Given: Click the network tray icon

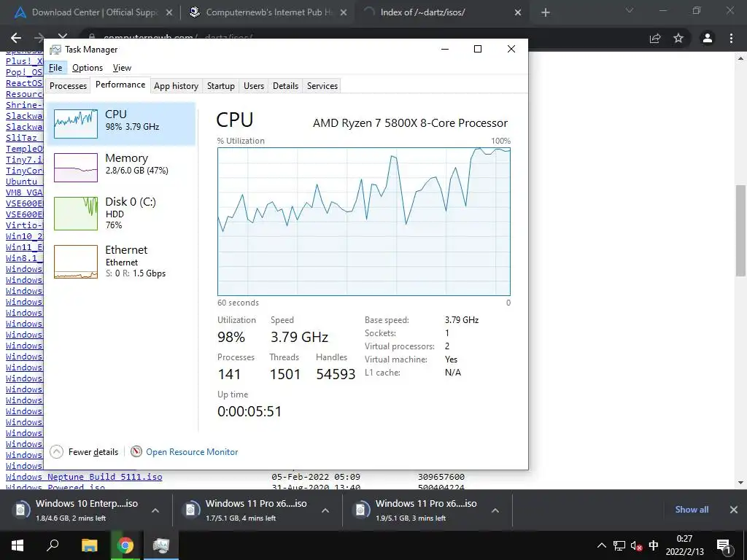Looking at the screenshot, I should (619, 545).
